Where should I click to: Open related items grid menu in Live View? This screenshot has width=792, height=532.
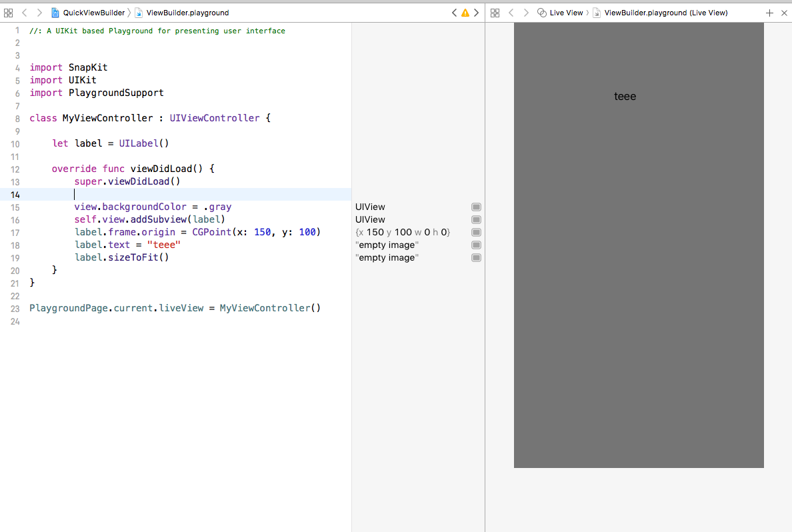click(495, 13)
